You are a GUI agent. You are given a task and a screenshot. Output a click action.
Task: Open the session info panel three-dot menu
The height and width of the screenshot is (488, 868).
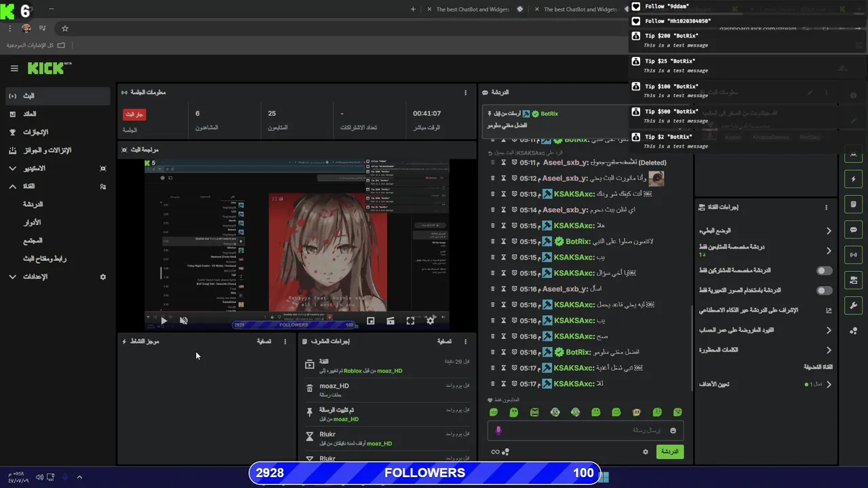465,92
